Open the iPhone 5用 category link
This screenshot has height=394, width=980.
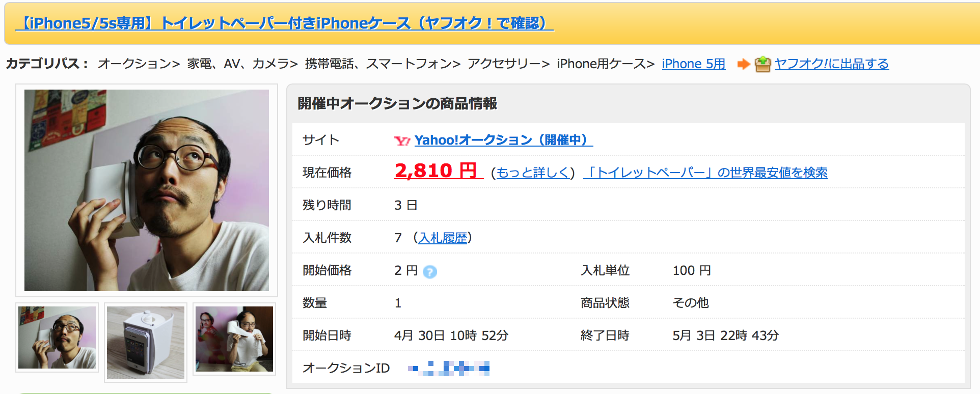(x=693, y=64)
